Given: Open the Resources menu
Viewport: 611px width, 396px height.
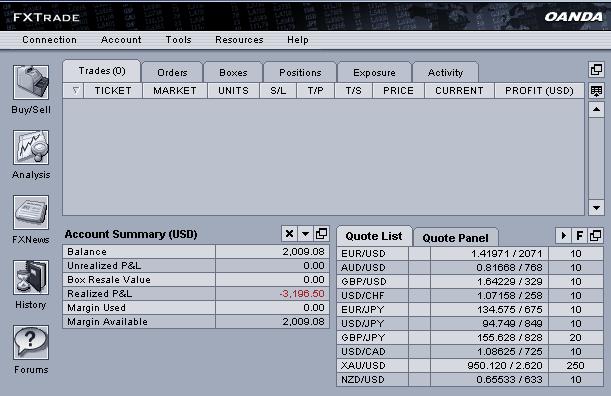Looking at the screenshot, I should 239,40.
